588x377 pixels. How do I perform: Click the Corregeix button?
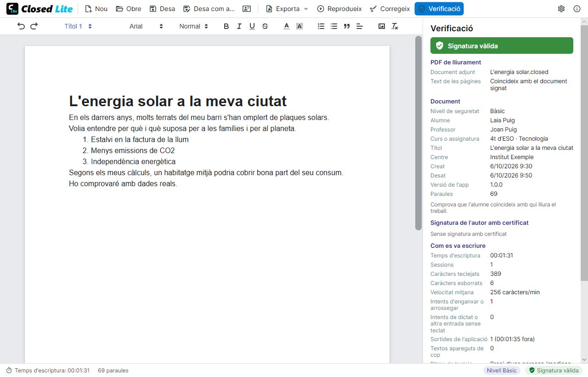(x=390, y=9)
